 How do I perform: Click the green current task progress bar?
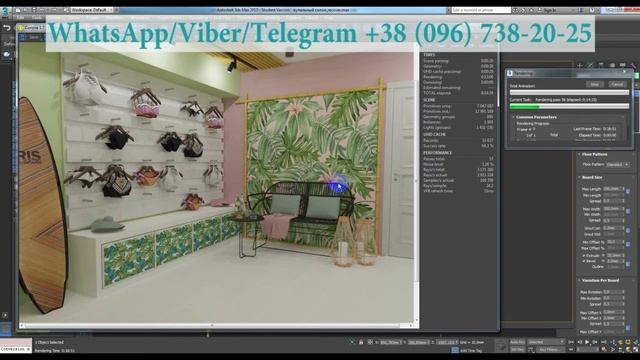569,106
